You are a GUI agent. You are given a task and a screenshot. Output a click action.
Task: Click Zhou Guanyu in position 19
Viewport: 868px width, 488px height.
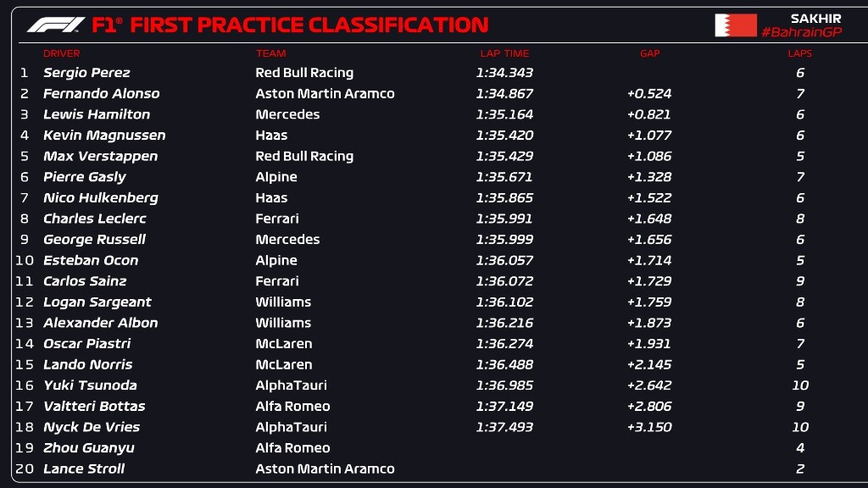point(88,448)
